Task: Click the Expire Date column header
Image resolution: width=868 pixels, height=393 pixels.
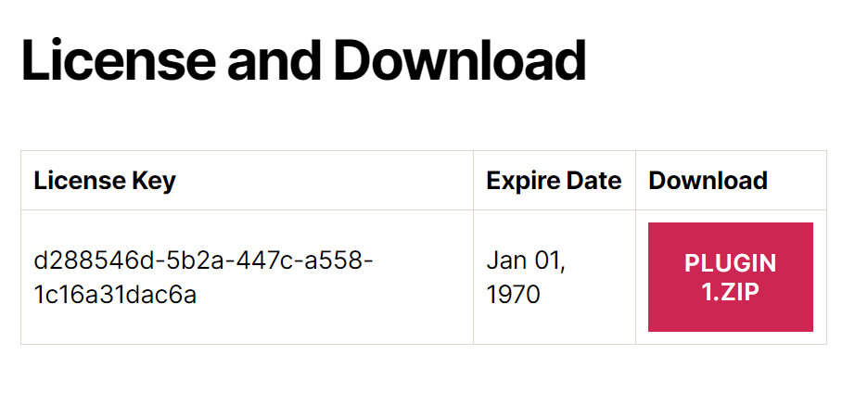Action: point(554,181)
